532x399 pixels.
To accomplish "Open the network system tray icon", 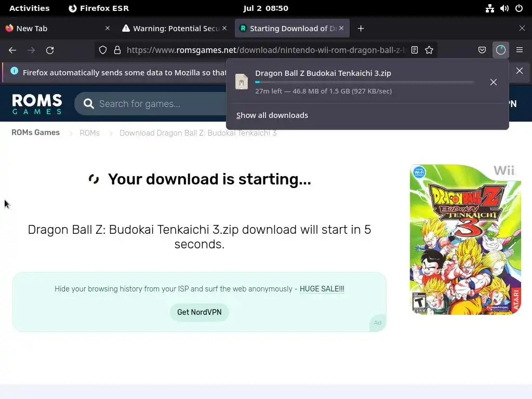I will click(x=489, y=8).
